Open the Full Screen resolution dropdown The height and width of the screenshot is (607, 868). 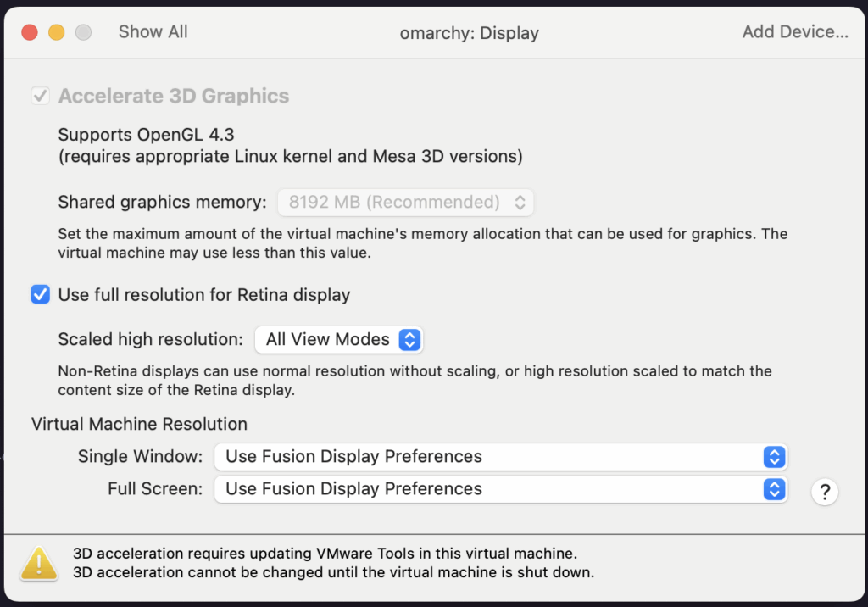(500, 489)
